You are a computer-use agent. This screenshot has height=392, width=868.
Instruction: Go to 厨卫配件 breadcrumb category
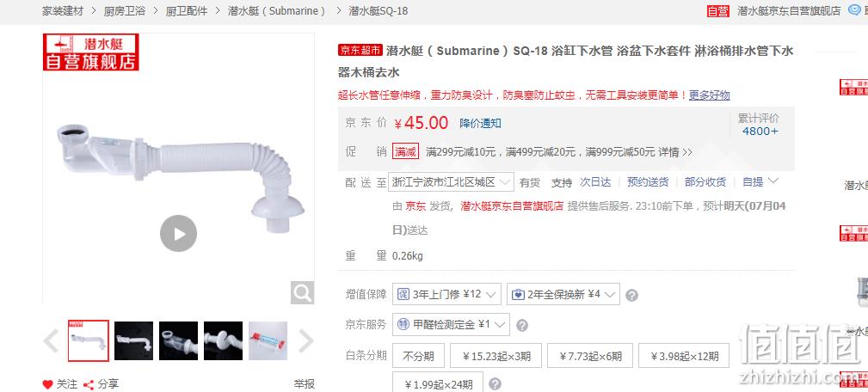pos(187,10)
